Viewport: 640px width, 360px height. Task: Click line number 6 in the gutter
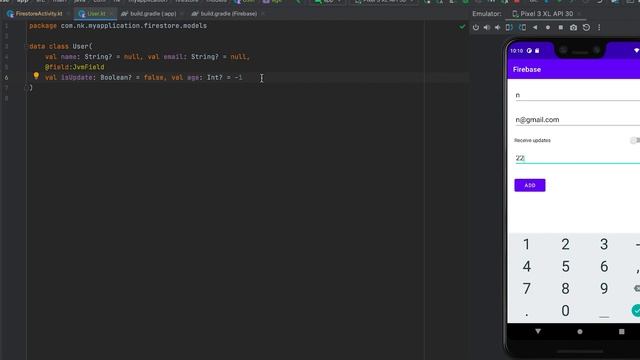pos(6,77)
